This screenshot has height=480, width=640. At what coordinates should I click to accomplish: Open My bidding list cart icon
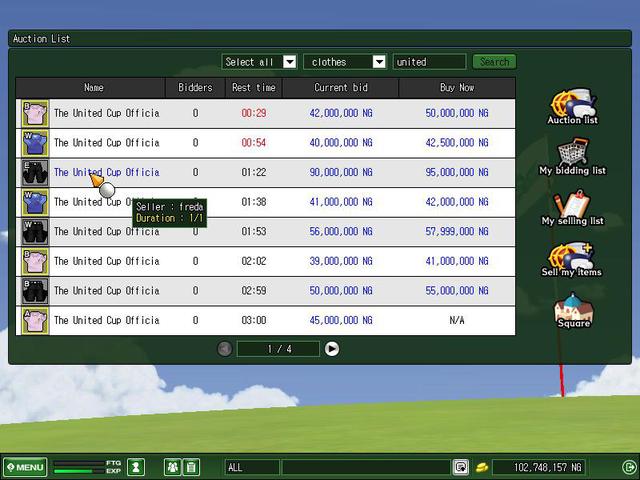(572, 153)
